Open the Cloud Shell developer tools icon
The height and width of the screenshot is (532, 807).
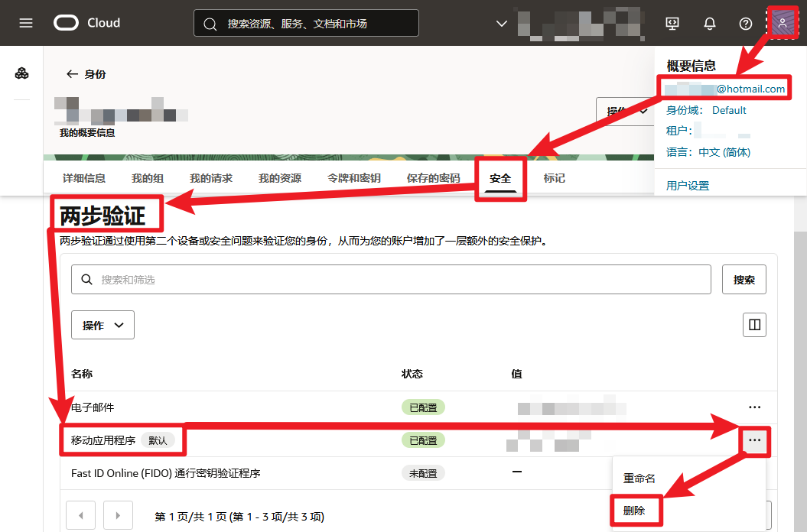[672, 23]
